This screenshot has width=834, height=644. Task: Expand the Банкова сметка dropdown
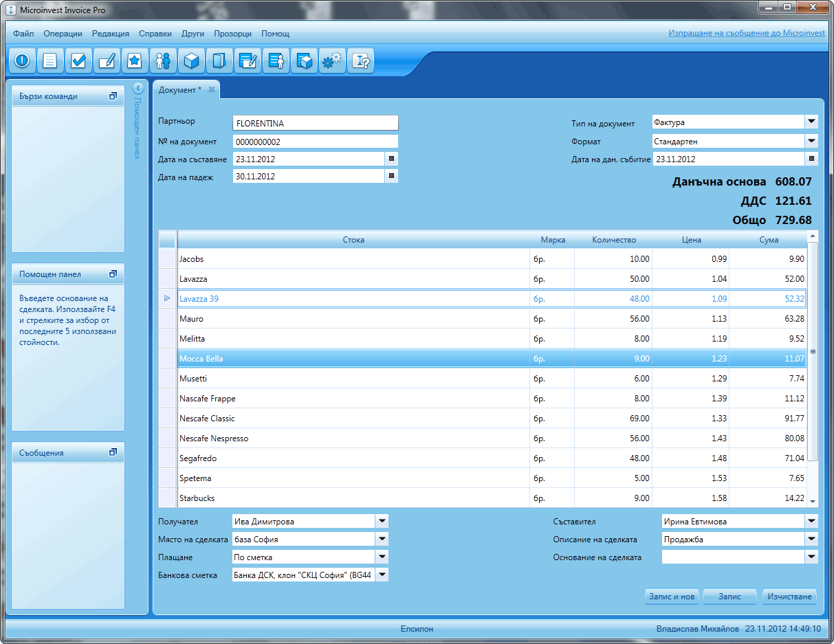pos(382,575)
